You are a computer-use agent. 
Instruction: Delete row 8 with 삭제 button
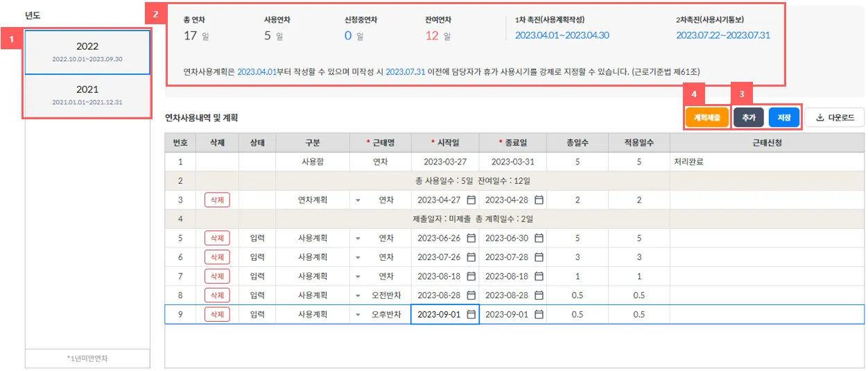pos(217,295)
